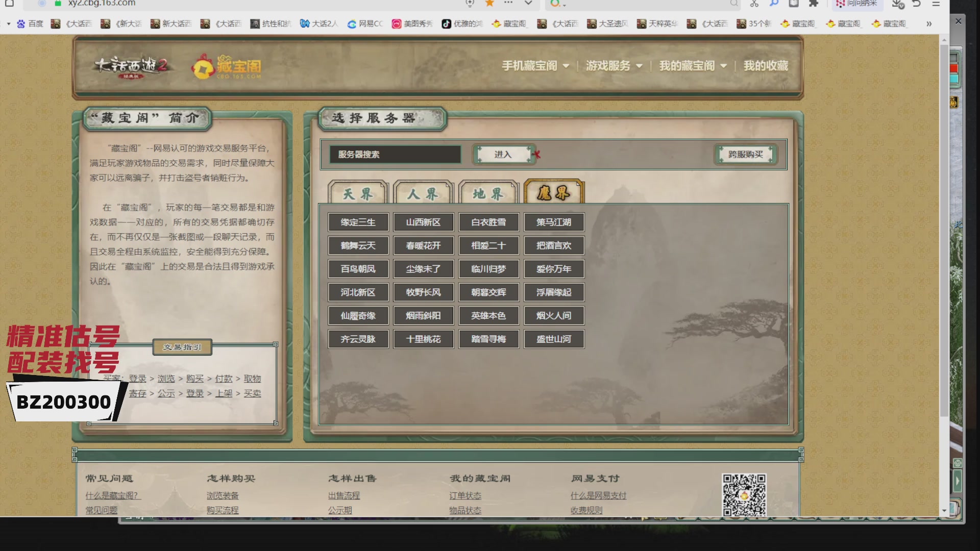Click the scissors screenshot icon in browser toolbar
980x551 pixels.
tap(754, 4)
